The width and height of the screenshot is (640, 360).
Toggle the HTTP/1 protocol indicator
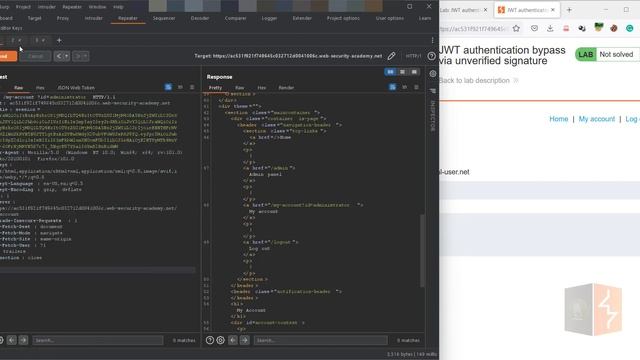pyautogui.click(x=413, y=56)
